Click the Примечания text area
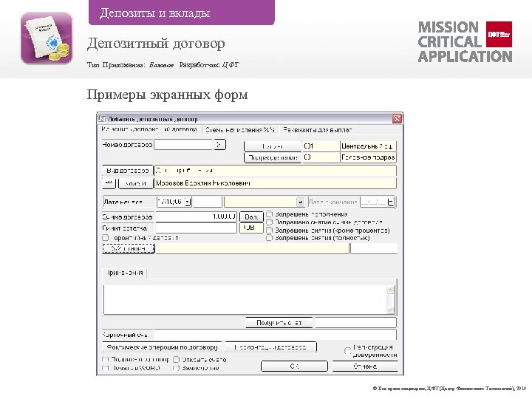 245,299
